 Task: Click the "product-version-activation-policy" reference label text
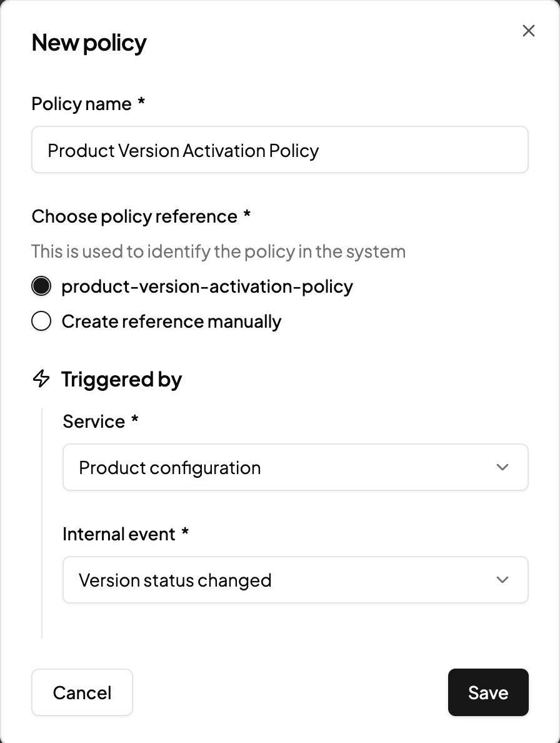tap(207, 286)
